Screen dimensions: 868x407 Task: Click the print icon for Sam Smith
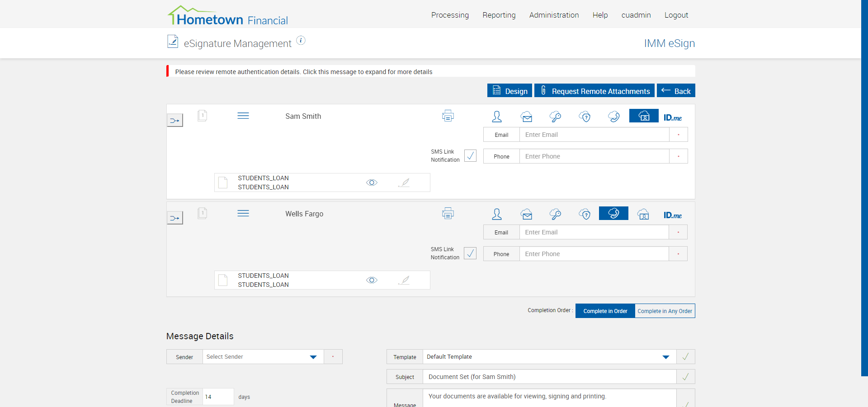click(x=448, y=116)
